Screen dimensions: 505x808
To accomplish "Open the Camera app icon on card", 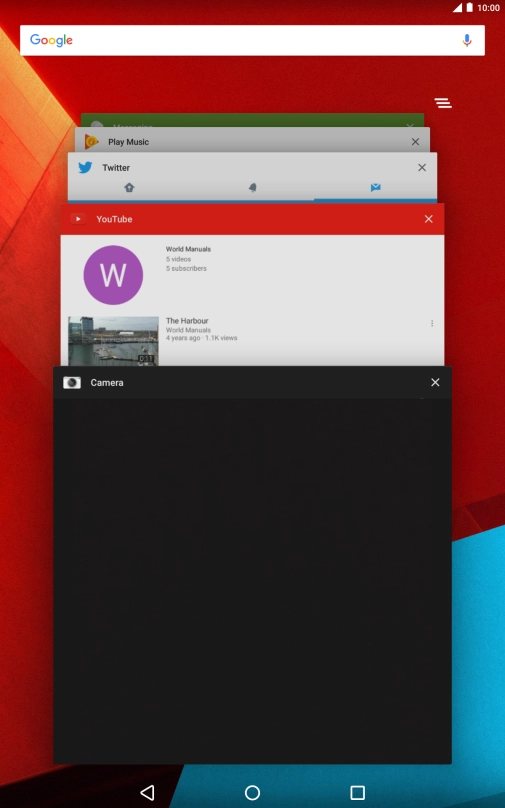I will [x=72, y=382].
